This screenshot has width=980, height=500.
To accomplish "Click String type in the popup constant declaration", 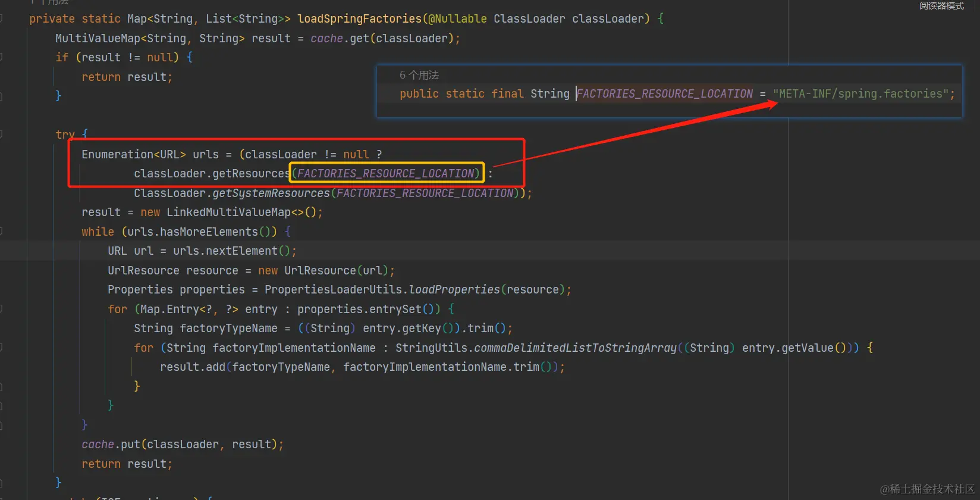I will (550, 94).
